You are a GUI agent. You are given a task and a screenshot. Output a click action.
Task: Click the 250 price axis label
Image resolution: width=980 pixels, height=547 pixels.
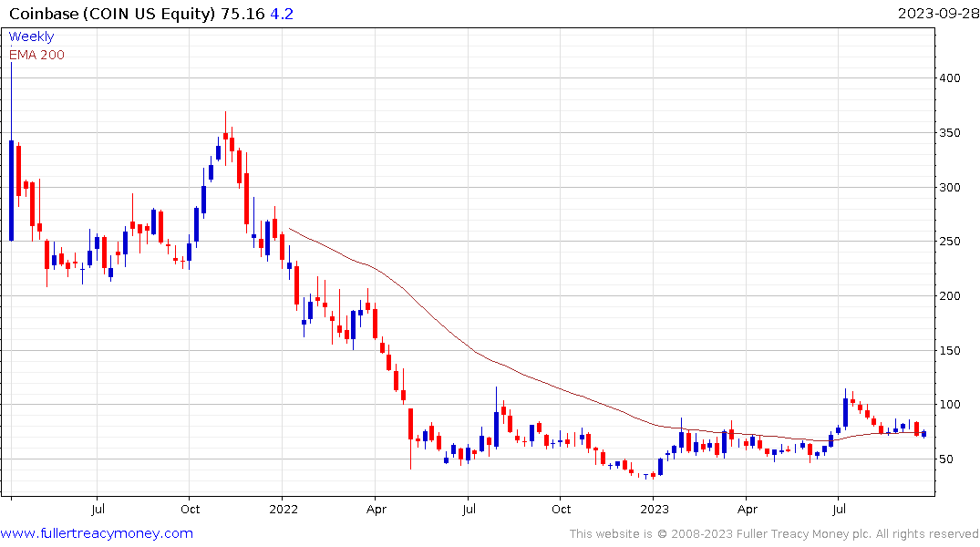point(950,242)
